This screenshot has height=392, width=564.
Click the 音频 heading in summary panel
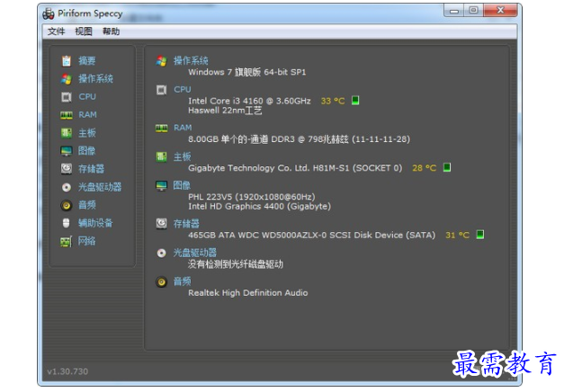coord(182,281)
